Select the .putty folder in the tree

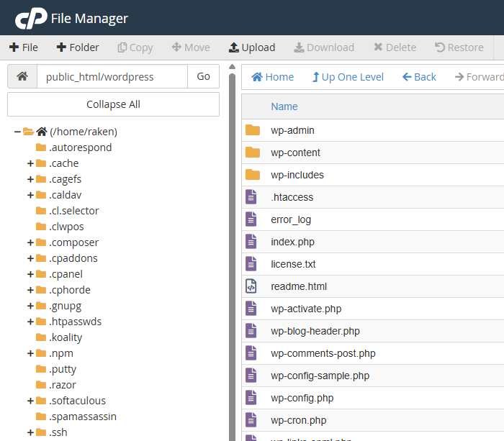[x=56, y=369]
